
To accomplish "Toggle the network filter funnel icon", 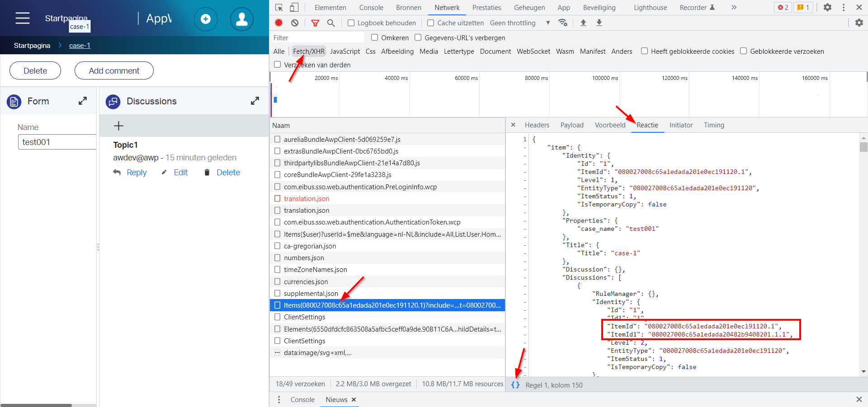I will (315, 23).
